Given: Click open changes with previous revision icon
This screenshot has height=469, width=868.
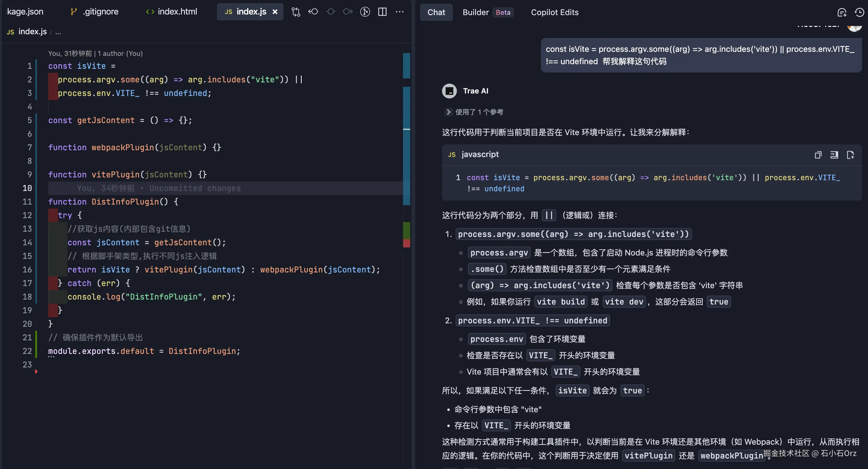Looking at the screenshot, I should (313, 12).
